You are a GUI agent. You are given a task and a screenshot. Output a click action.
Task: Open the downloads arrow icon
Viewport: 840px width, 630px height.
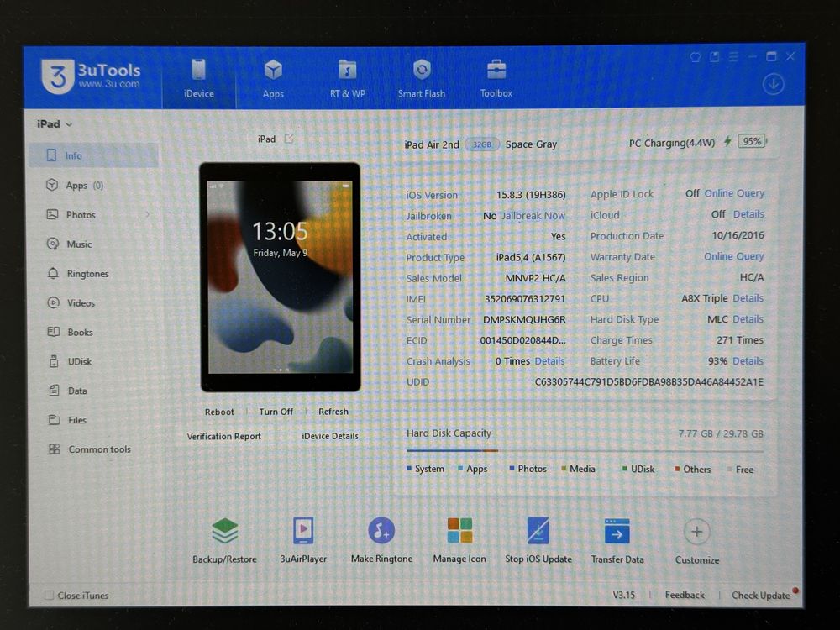click(x=773, y=84)
